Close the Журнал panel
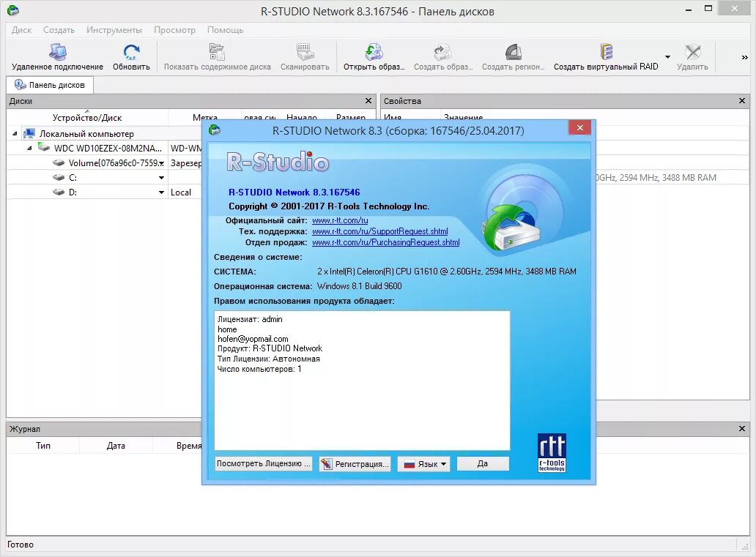This screenshot has height=557, width=756. pos(742,428)
